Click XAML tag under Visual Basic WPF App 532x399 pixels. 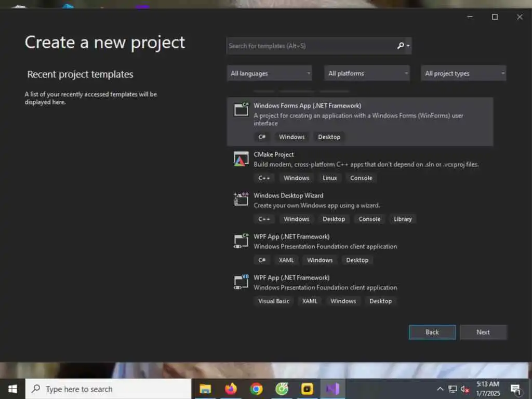(310, 301)
